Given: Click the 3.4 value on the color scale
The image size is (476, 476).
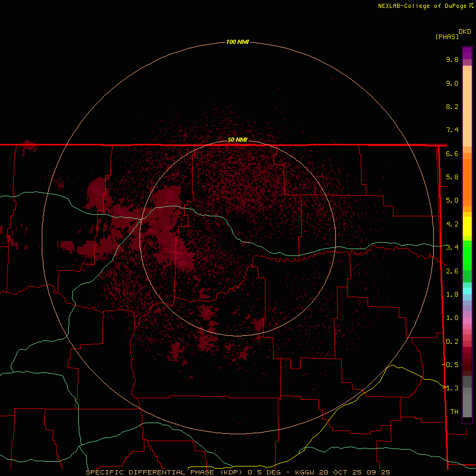Looking at the screenshot, I should [452, 248].
